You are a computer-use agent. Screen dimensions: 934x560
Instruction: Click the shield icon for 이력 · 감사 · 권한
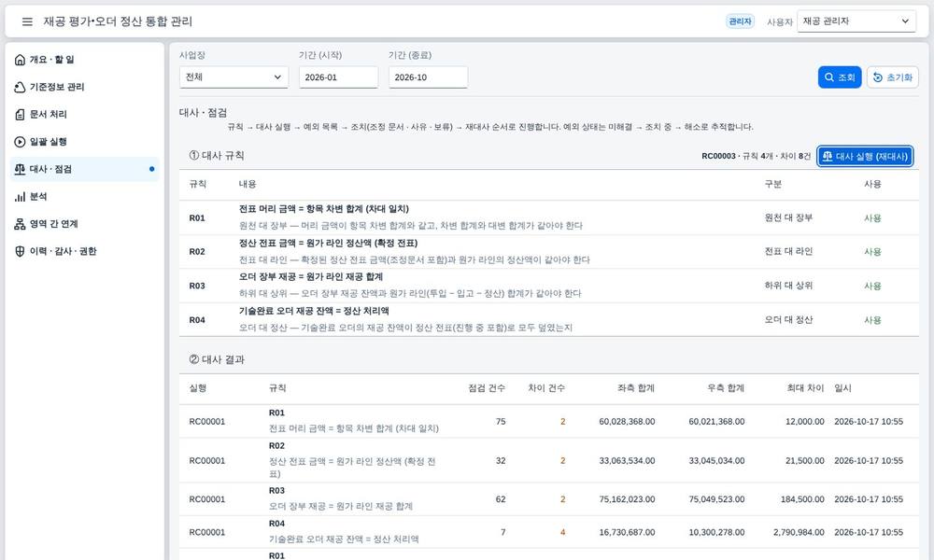(20, 251)
